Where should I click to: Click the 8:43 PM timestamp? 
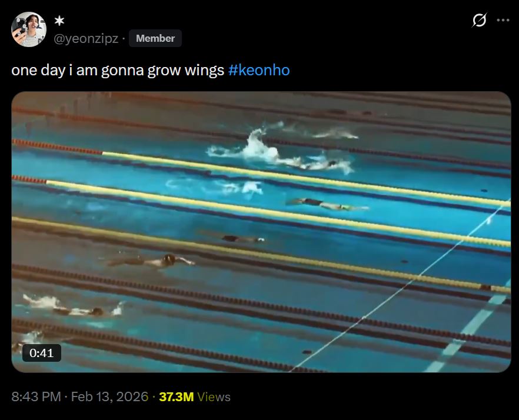(36, 396)
